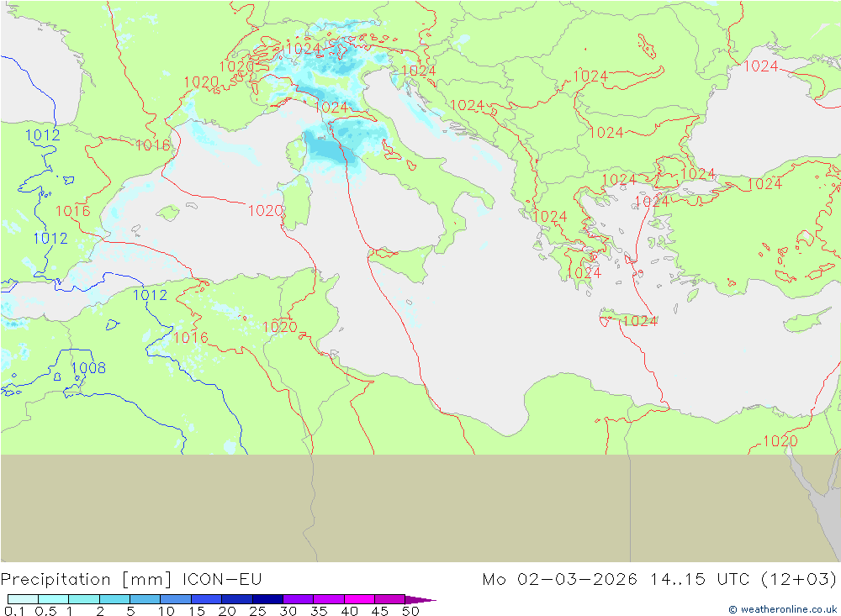Pick the legend swatch between 15 and 20
Screen dimensions: 841x616
coord(207,599)
